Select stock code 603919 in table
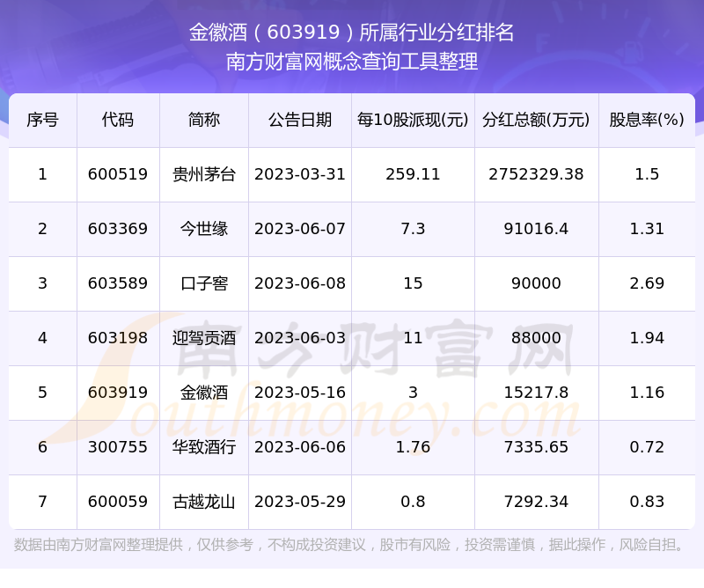 tap(118, 393)
